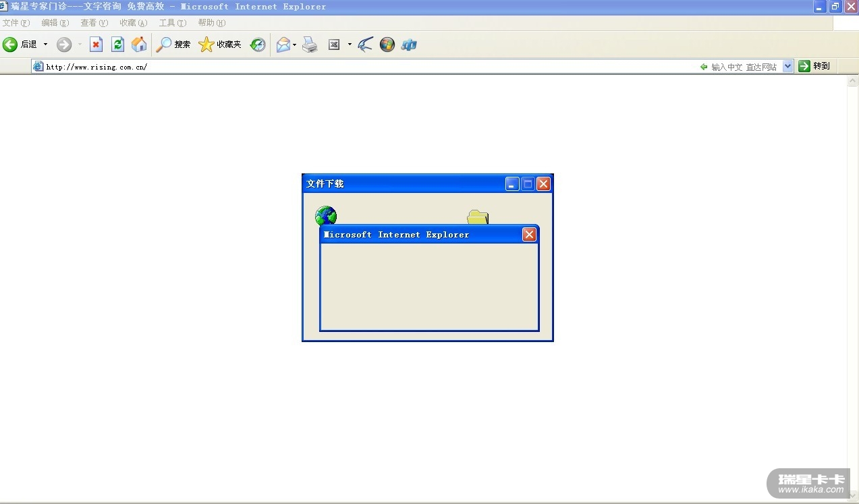
Task: Click the page icon in the address bar
Action: [x=38, y=66]
